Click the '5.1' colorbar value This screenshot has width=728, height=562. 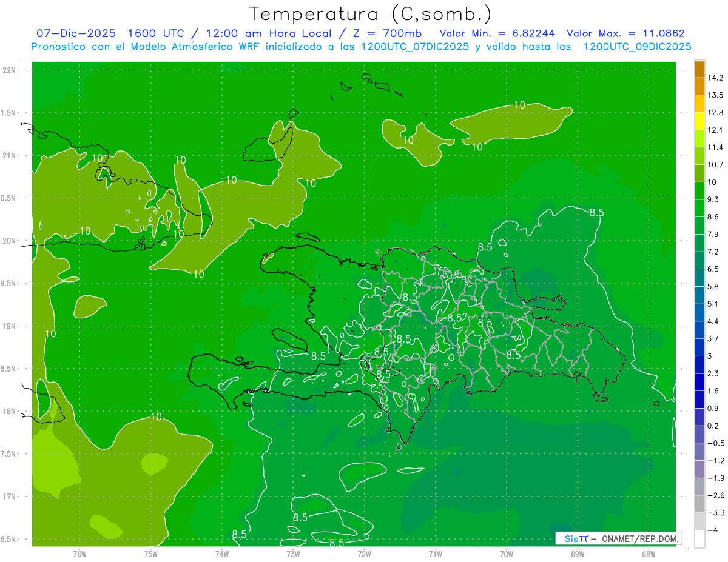coord(713,304)
